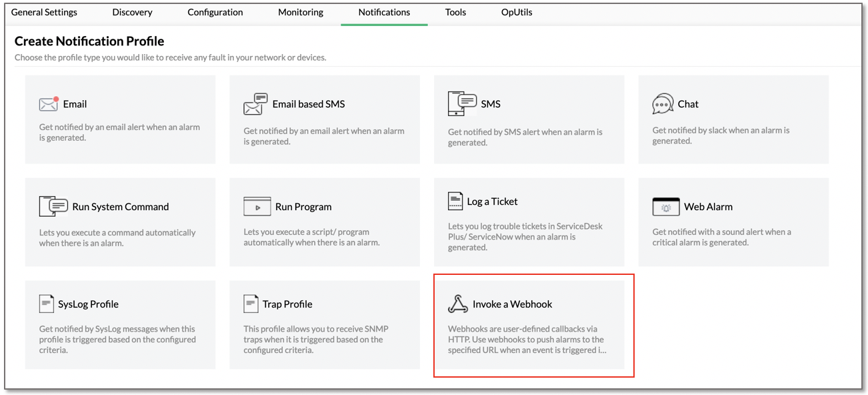The width and height of the screenshot is (868, 395).
Task: Click the Chat bubbles icon
Action: click(663, 104)
